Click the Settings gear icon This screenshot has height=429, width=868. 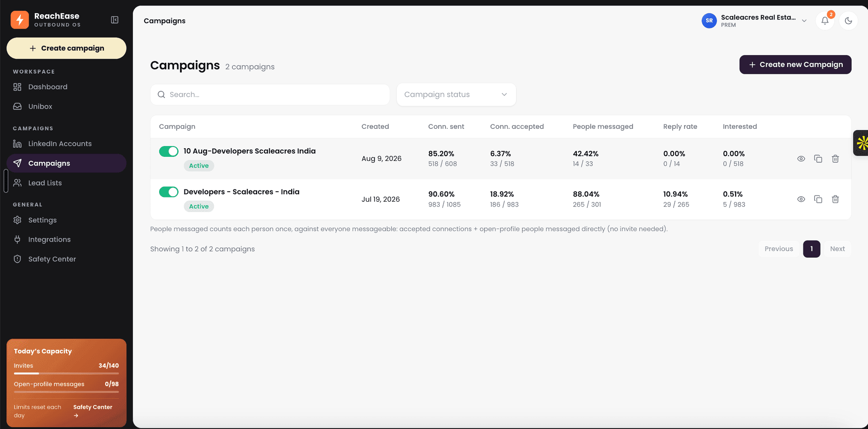tap(17, 220)
